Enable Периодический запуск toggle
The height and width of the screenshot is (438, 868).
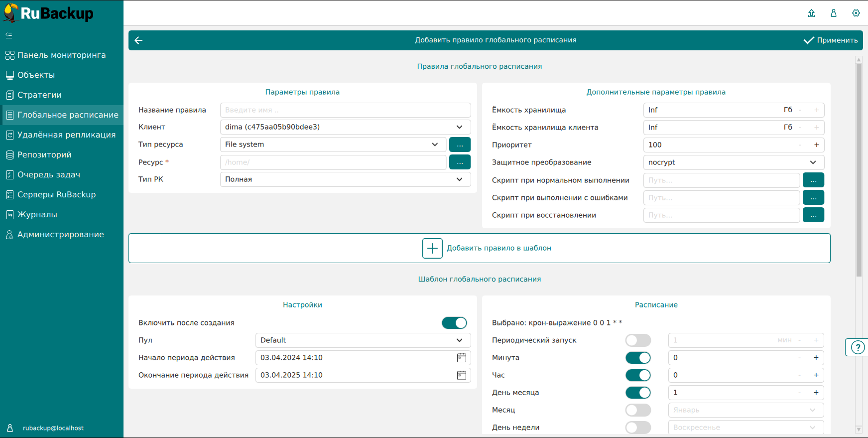coord(638,340)
